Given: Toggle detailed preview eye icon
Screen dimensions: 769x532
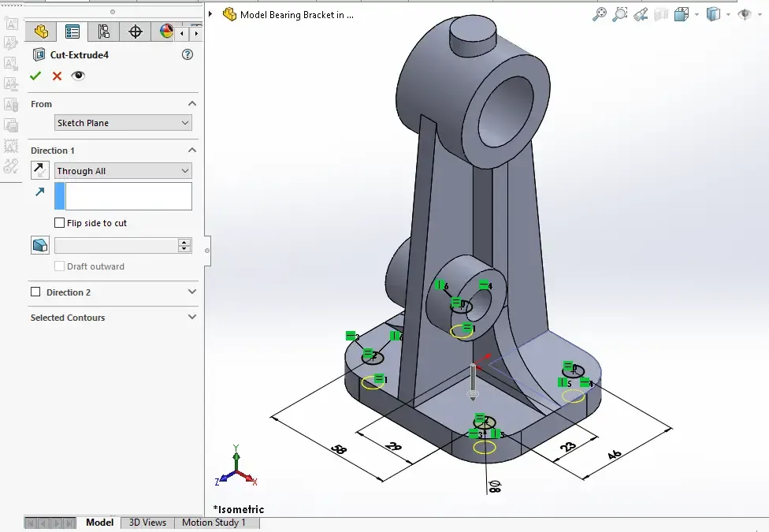Looking at the screenshot, I should pyautogui.click(x=78, y=76).
